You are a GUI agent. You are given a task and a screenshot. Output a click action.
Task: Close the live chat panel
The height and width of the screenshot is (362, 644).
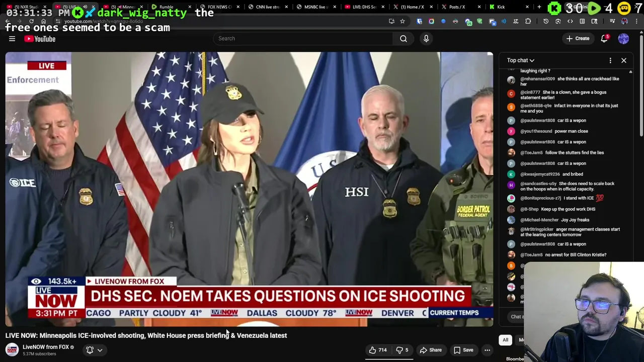click(x=624, y=60)
